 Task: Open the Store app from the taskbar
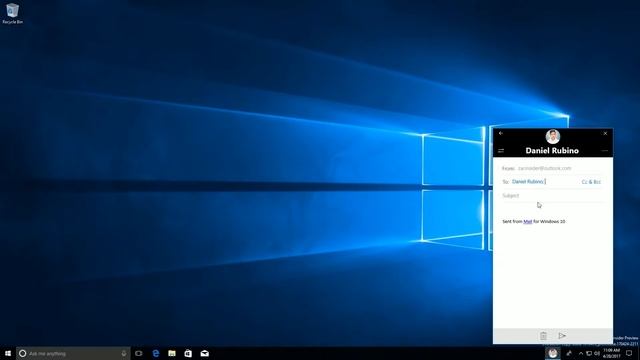coord(188,353)
